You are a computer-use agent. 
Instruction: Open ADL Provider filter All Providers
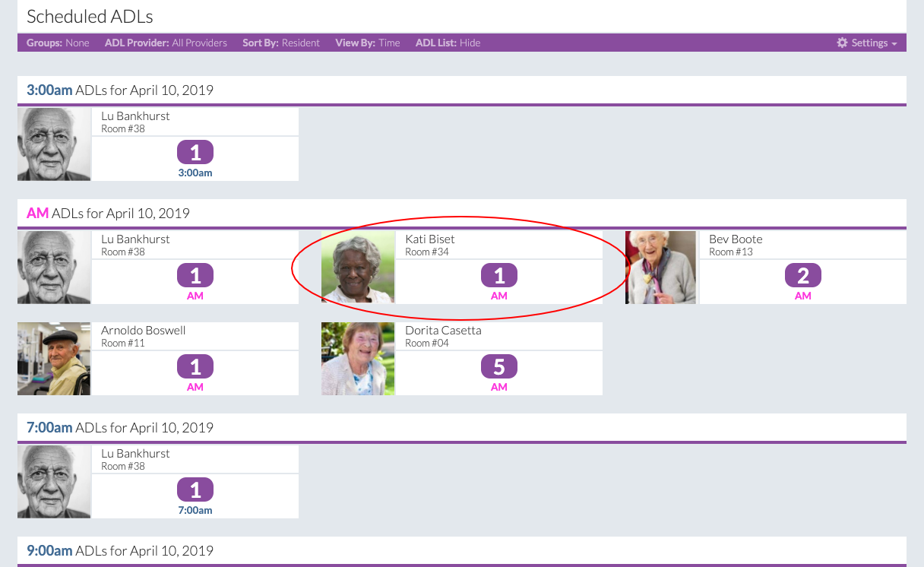(166, 43)
